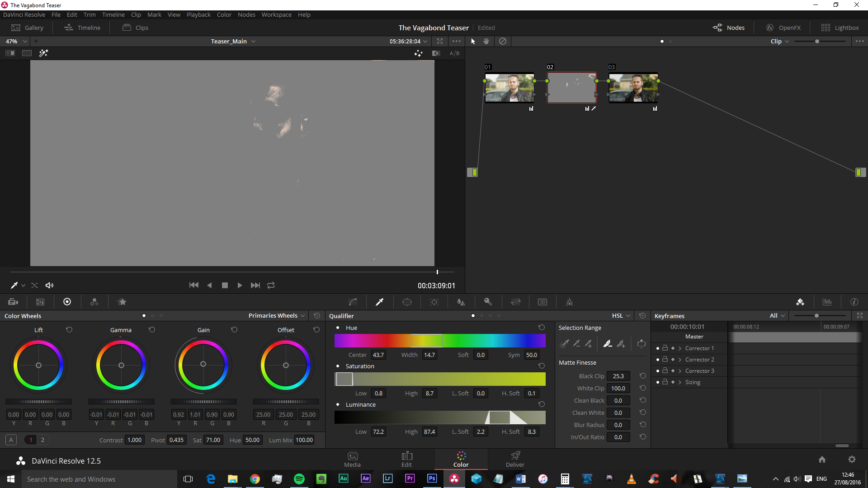Open the Power Windows palette
Screen dimensions: 868x488
407,302
